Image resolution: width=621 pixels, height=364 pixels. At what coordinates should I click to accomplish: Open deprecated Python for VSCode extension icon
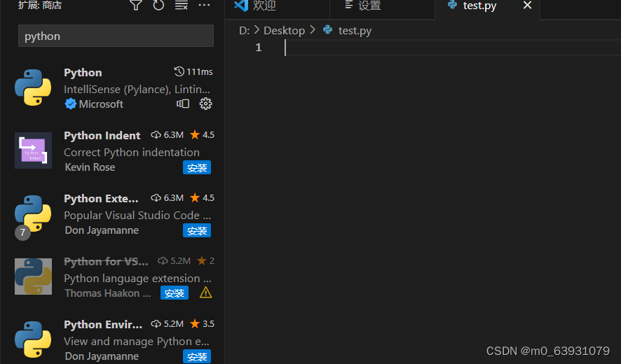tap(33, 276)
